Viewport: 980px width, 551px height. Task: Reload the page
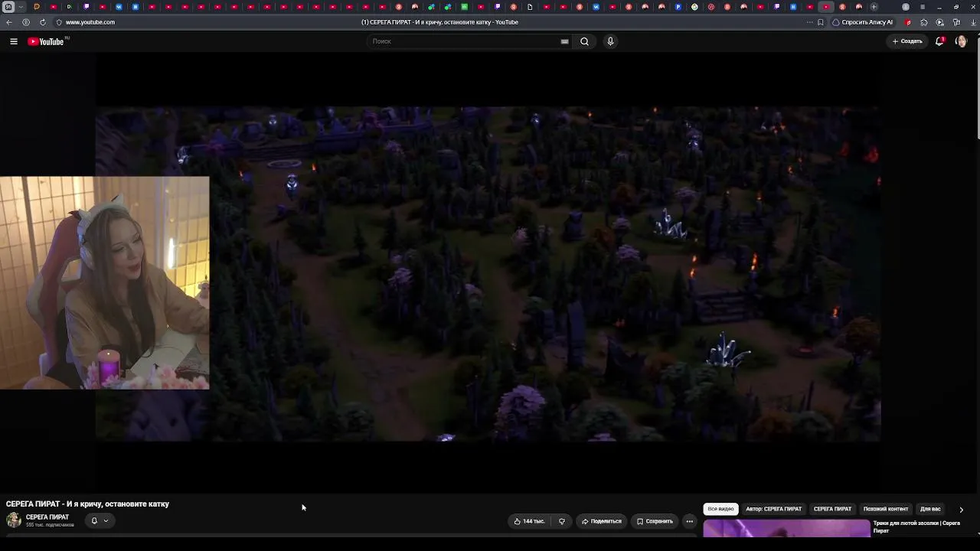[42, 22]
